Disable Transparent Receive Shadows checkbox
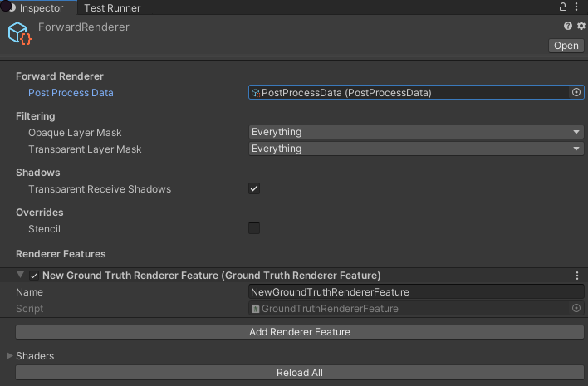This screenshot has width=588, height=386. coord(254,189)
